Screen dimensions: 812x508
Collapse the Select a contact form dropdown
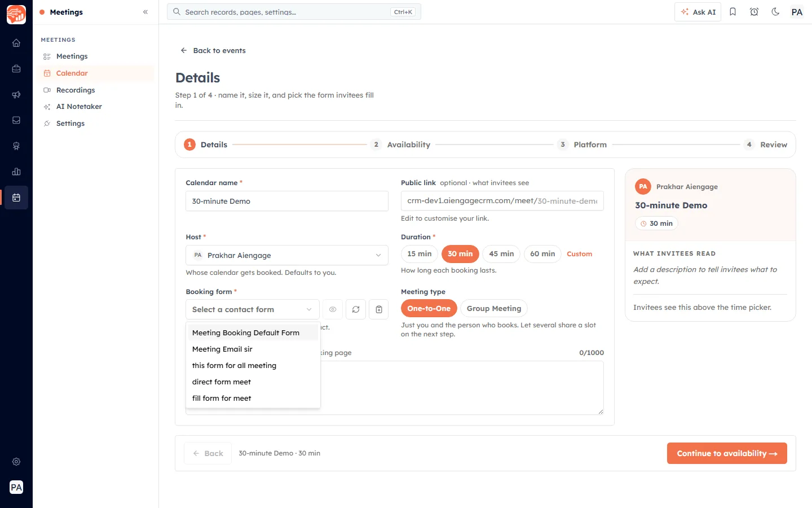pyautogui.click(x=253, y=309)
